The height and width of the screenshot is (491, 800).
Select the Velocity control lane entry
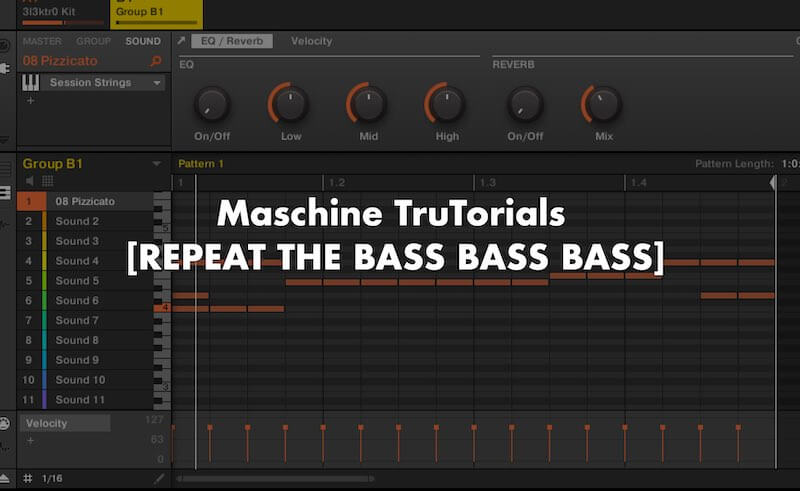65,423
